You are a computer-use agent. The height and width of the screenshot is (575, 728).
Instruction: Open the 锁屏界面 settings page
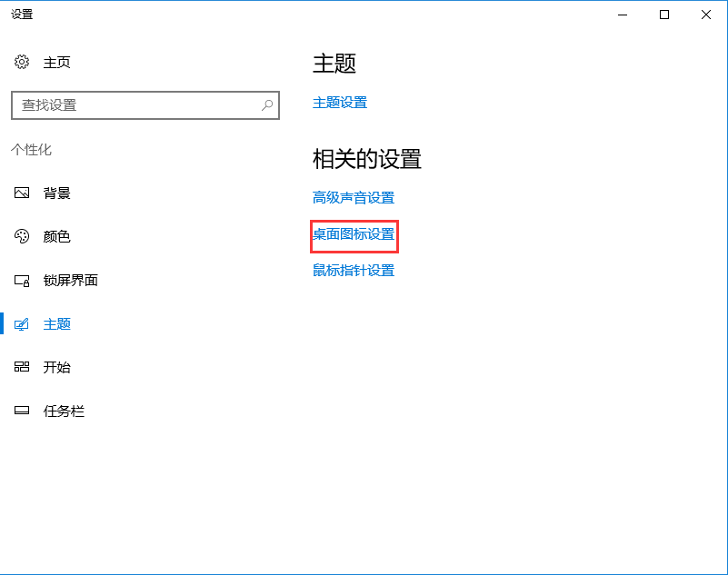pos(71,281)
